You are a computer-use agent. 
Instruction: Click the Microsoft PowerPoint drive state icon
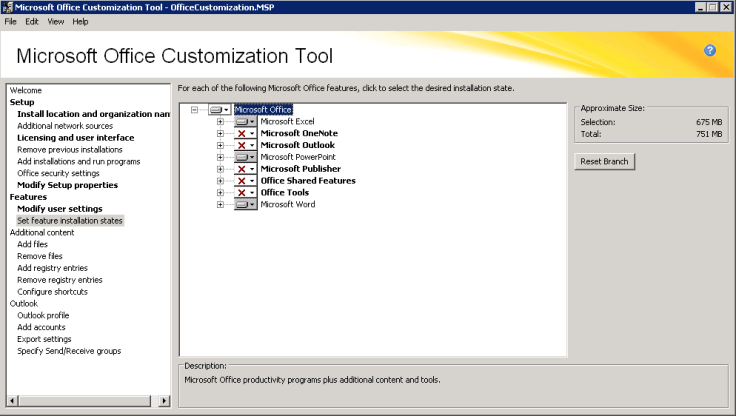click(x=242, y=157)
